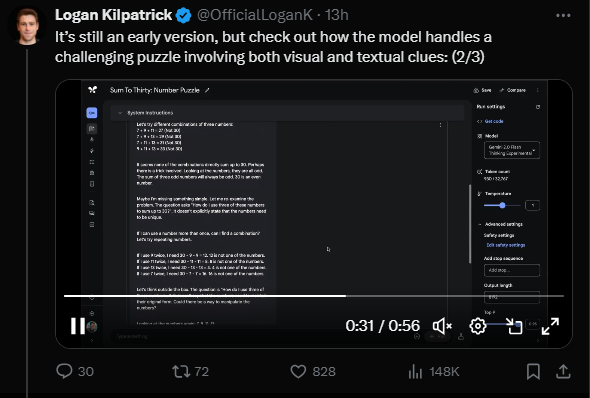Open Logan Kilpatrick's profile picture
Screen dimensions: 590x398
coord(27,27)
